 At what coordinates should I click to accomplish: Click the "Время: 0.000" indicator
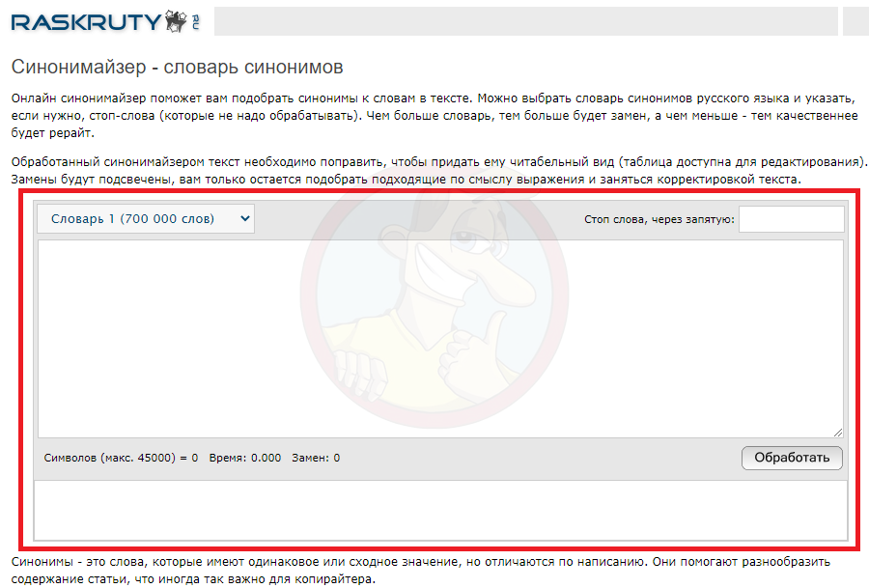[x=245, y=458]
